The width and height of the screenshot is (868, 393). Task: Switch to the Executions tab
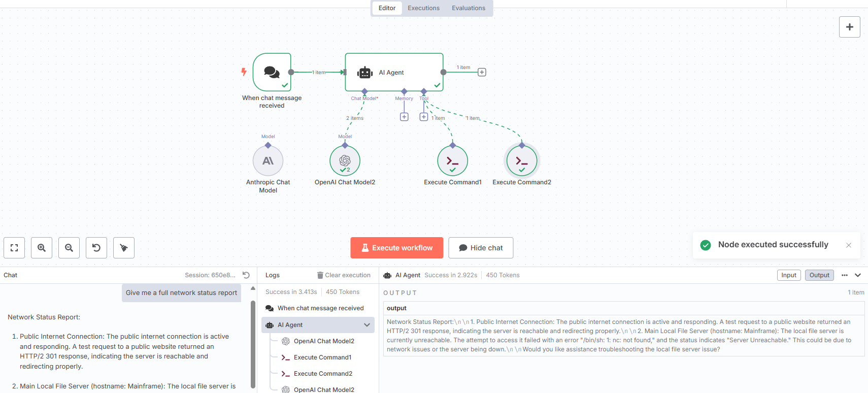tap(424, 8)
